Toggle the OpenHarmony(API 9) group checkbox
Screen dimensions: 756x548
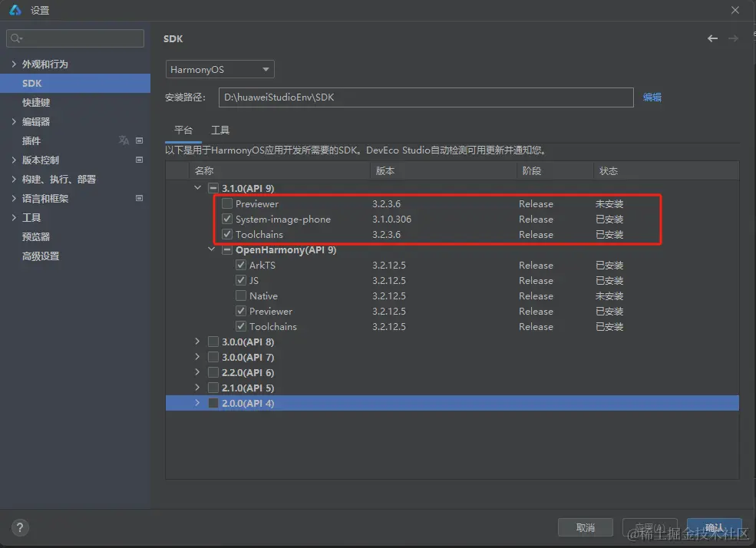tap(227, 249)
